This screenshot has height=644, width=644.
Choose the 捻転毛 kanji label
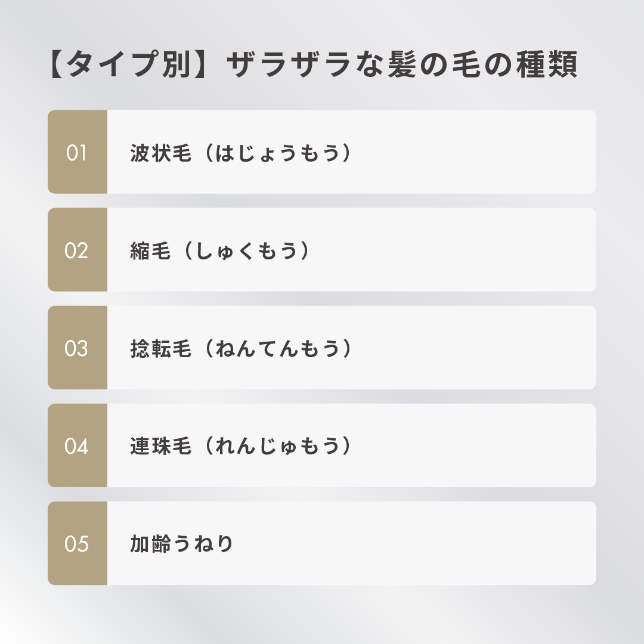pos(161,349)
